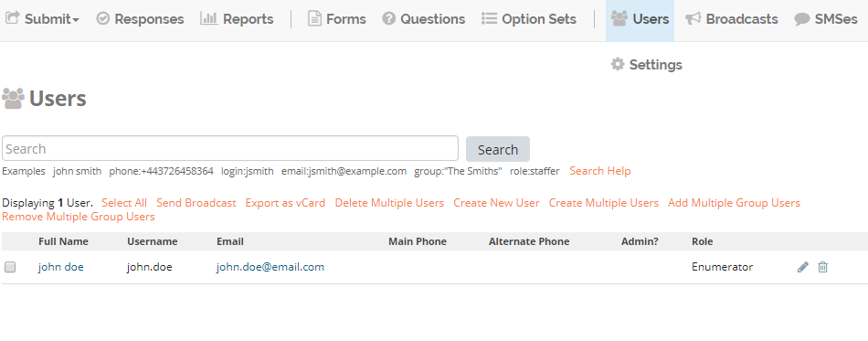Click Create Multiple Users link
Image resolution: width=868 pixels, height=341 pixels.
point(603,203)
